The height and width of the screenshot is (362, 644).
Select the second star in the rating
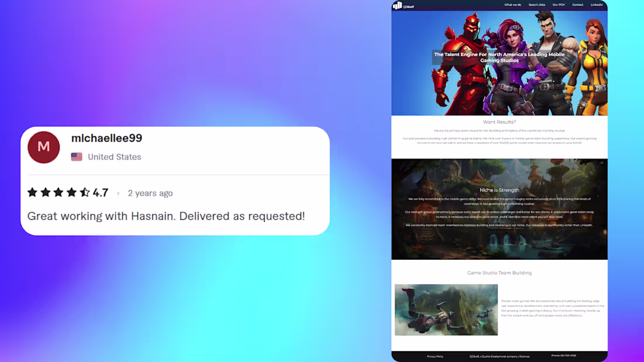(x=46, y=192)
